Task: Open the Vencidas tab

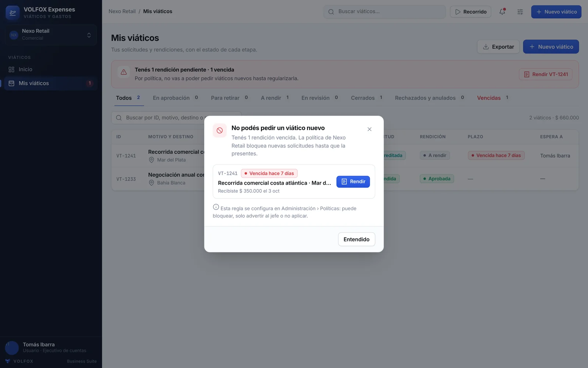Action: 493,98
